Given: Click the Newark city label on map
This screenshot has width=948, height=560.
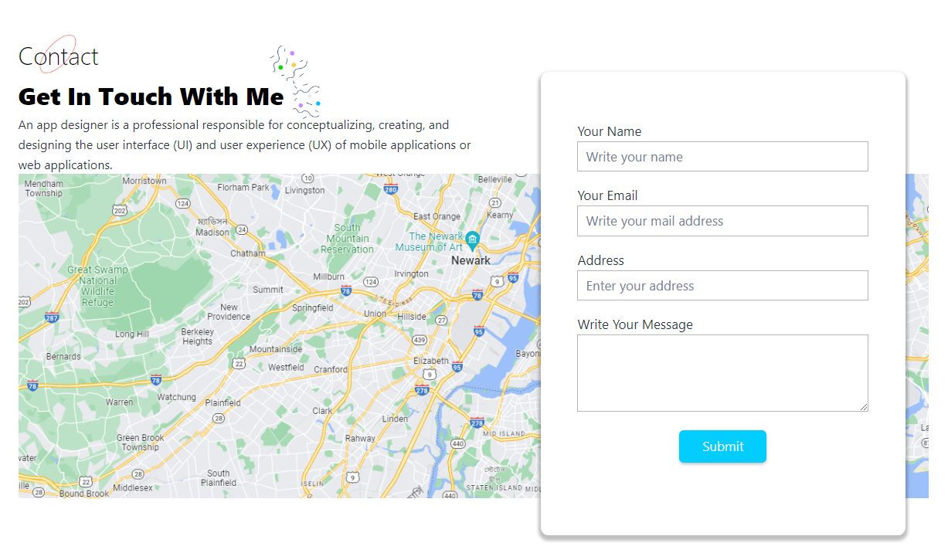Looking at the screenshot, I should [x=471, y=260].
